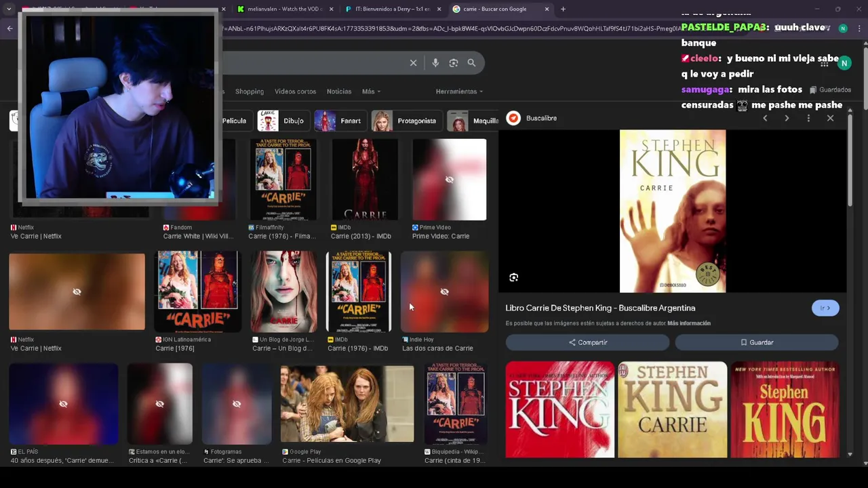Click the magnifier search button

(471, 63)
